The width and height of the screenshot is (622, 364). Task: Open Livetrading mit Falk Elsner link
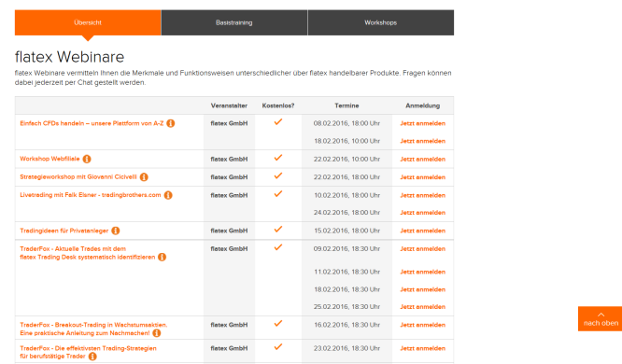pos(91,195)
